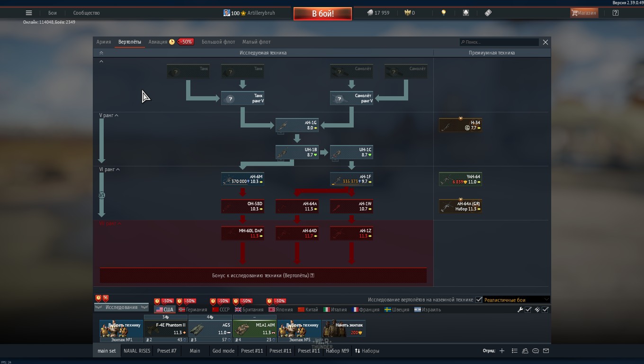Open the contacts list icon

525,351
